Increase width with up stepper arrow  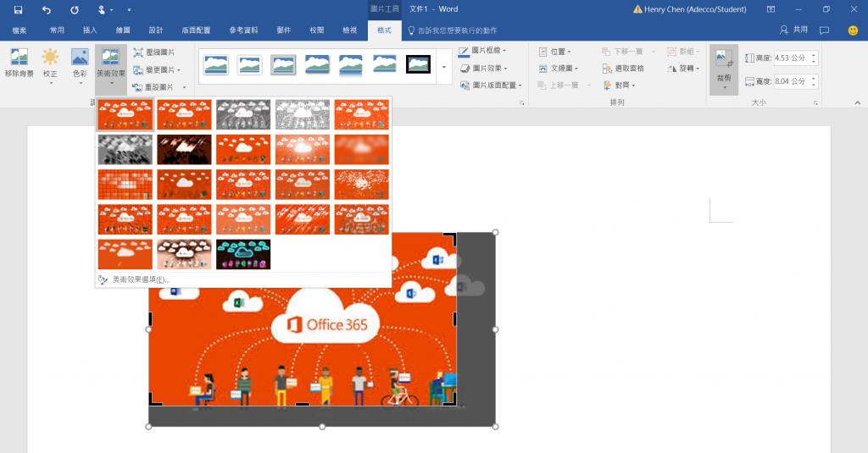pos(814,79)
